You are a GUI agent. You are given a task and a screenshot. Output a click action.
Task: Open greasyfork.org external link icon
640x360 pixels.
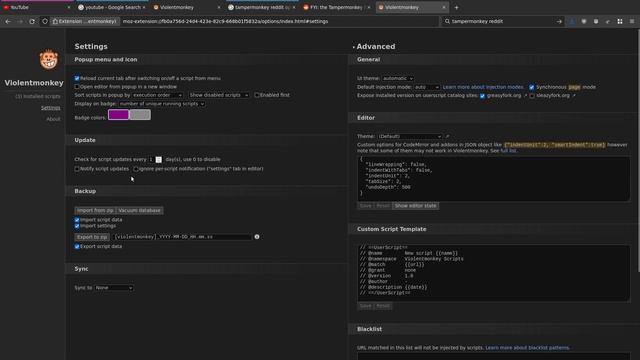[x=525, y=96]
